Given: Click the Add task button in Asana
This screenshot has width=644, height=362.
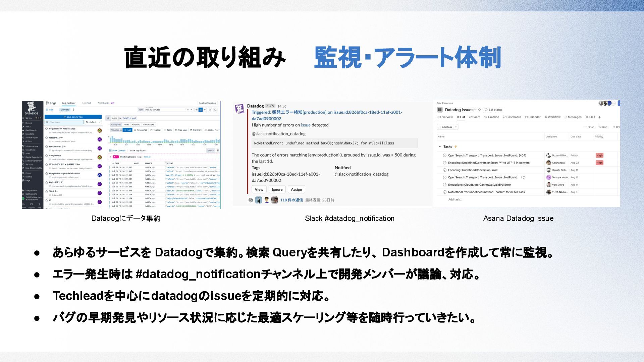Looking at the screenshot, I should [x=445, y=127].
